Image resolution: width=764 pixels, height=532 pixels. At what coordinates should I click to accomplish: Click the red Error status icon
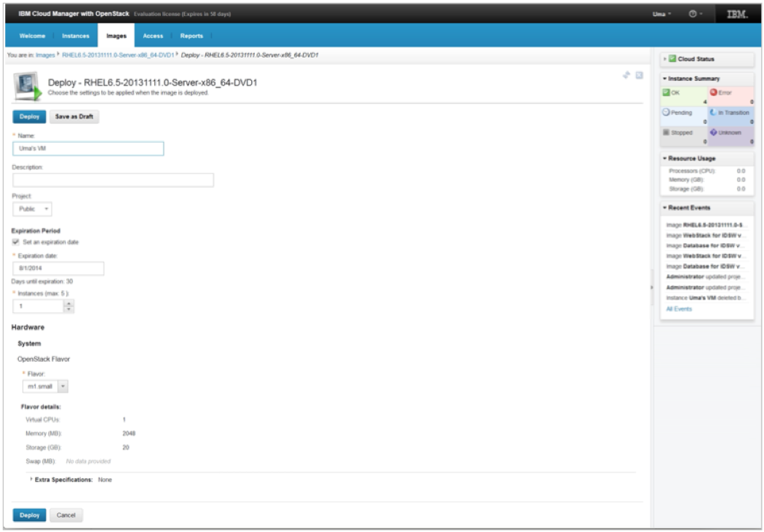[713, 92]
